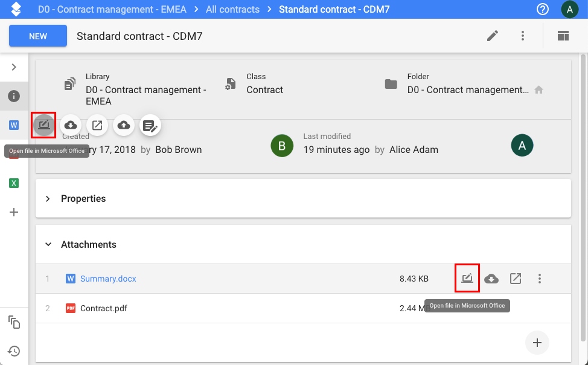Click the NEW button
Viewport: 588px width, 365px height.
(37, 36)
